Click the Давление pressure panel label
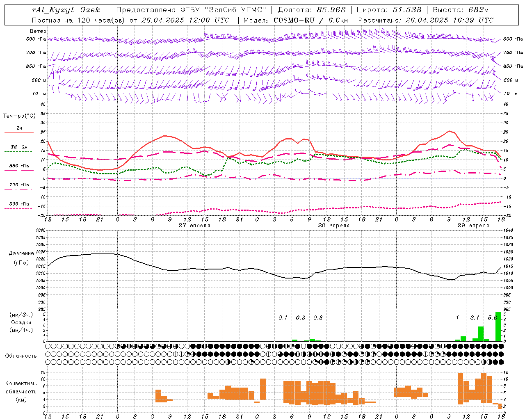 21,253
